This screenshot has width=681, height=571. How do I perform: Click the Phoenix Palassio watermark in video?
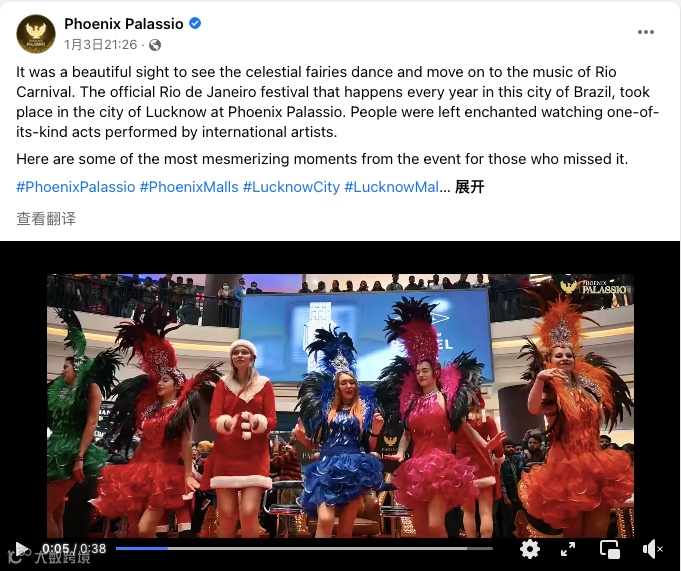tap(593, 287)
